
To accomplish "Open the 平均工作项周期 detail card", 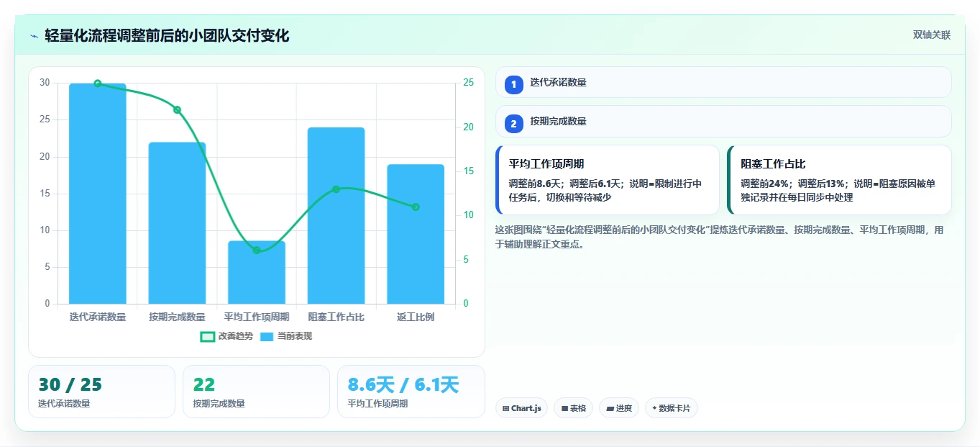I will click(608, 180).
